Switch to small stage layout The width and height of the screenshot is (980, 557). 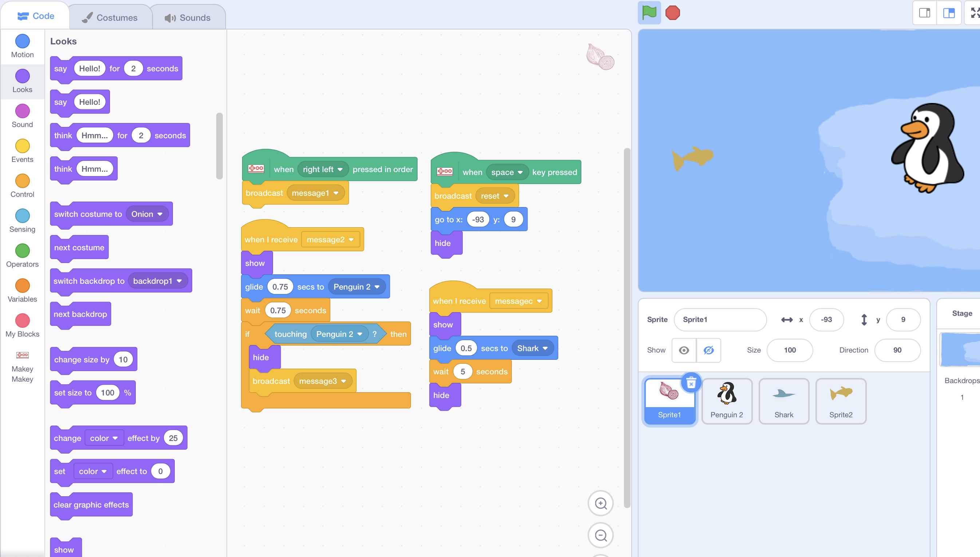coord(925,13)
